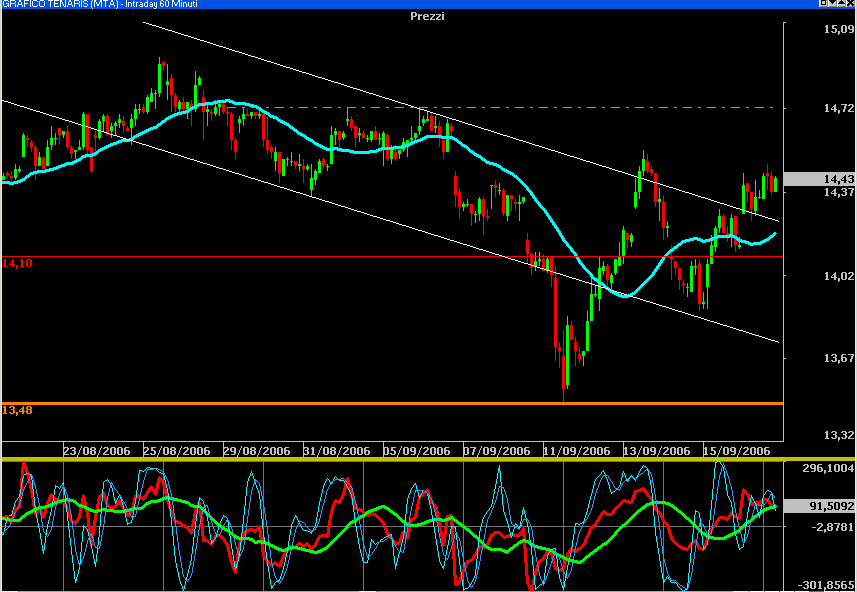Viewport: 857px width, 592px height.
Task: Click the 14,37 price axis label
Action: tap(839, 192)
